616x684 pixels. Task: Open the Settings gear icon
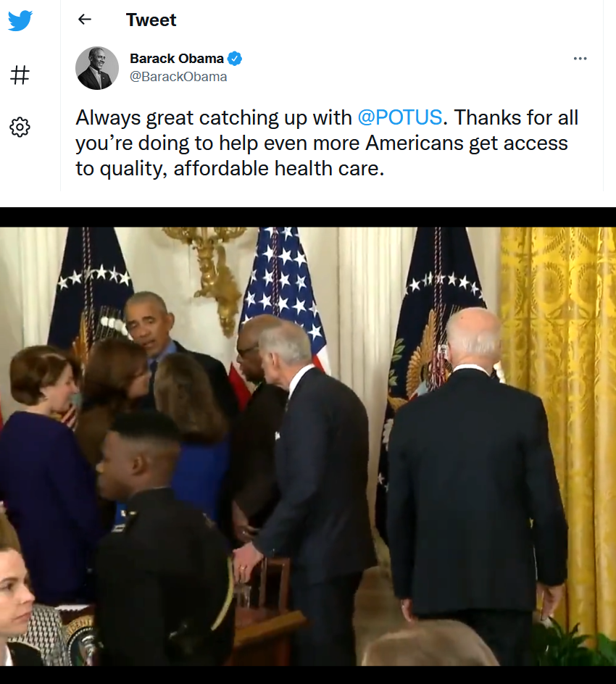tap(20, 127)
